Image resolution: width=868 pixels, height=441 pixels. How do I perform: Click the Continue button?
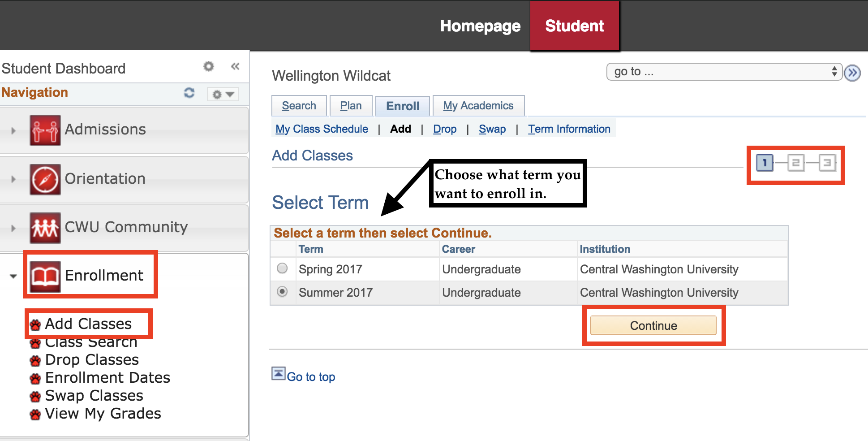(x=653, y=325)
